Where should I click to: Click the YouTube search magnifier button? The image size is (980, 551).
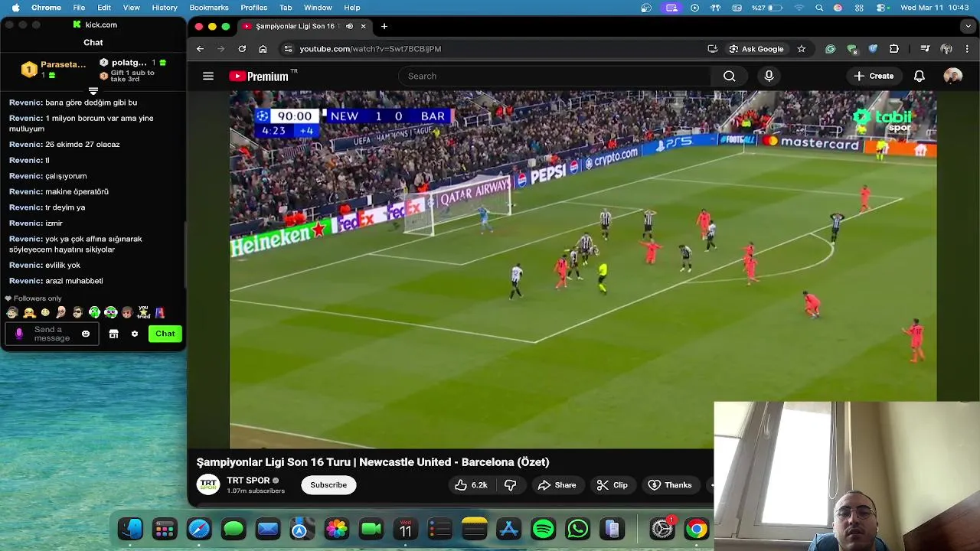[x=729, y=76]
